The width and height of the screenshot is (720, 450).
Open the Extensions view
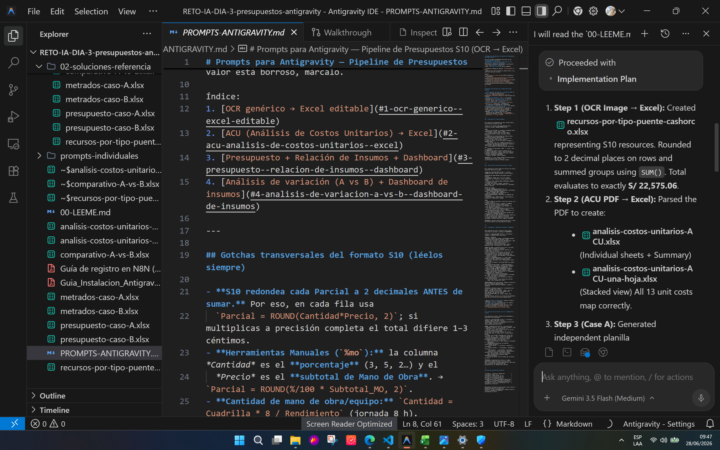coord(13,171)
